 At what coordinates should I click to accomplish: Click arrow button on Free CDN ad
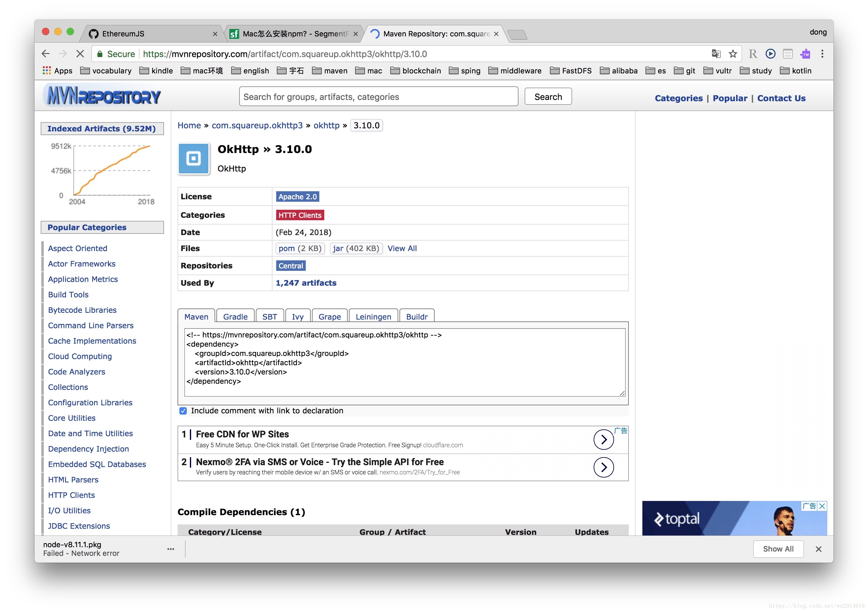coord(603,439)
